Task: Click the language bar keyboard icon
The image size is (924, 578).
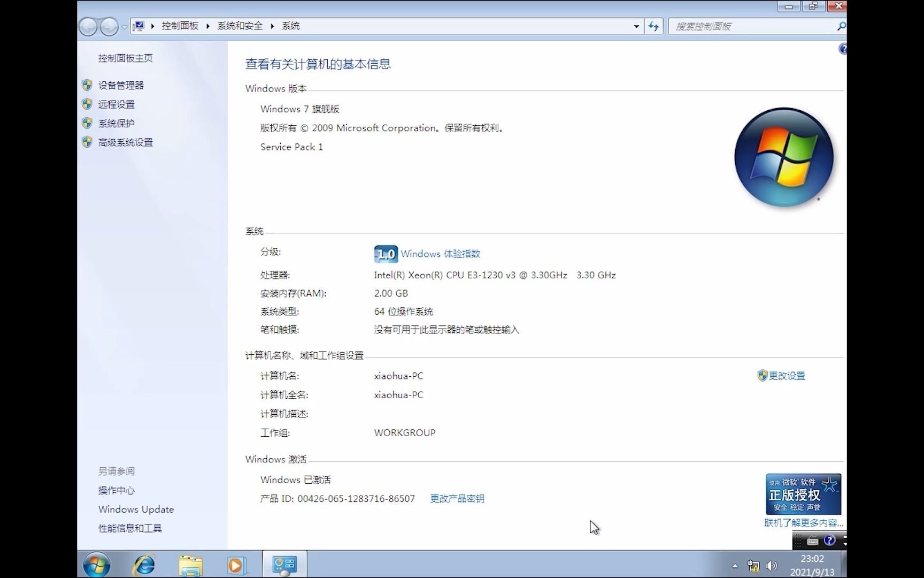Action: [x=813, y=541]
